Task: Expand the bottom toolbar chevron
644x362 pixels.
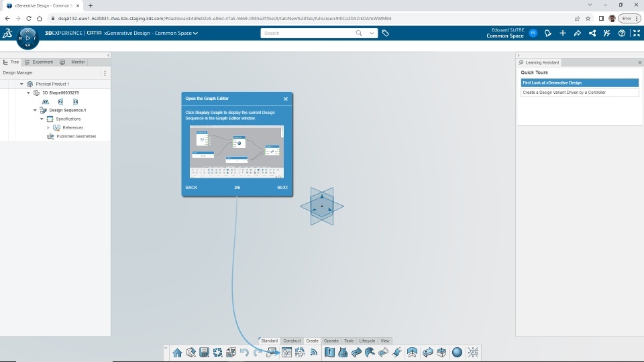Action: [166, 348]
